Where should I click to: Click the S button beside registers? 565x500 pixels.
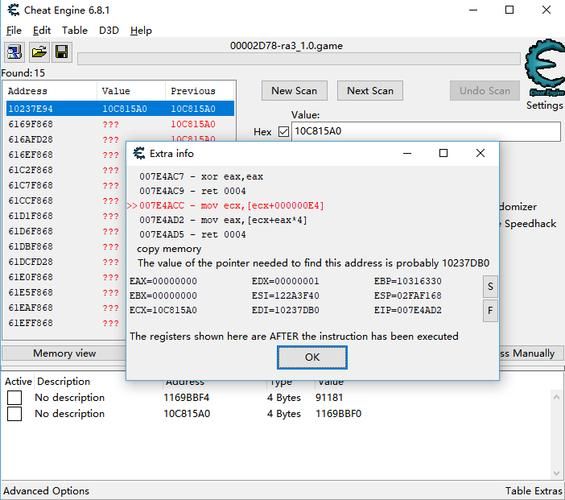[x=490, y=286]
